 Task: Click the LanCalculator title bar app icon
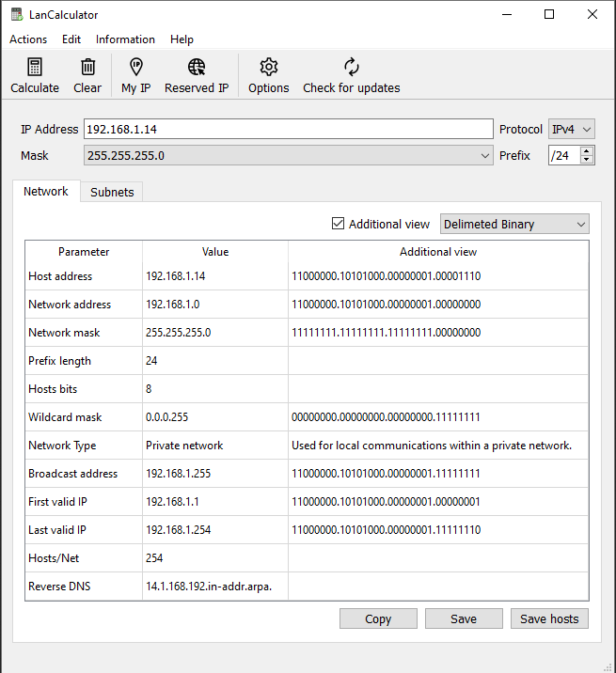tap(17, 15)
